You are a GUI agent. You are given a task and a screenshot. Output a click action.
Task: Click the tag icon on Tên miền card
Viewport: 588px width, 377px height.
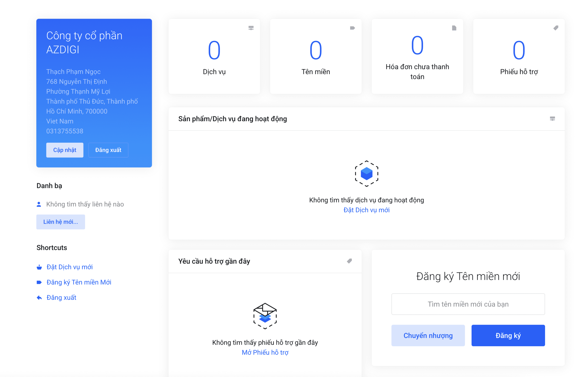352,28
